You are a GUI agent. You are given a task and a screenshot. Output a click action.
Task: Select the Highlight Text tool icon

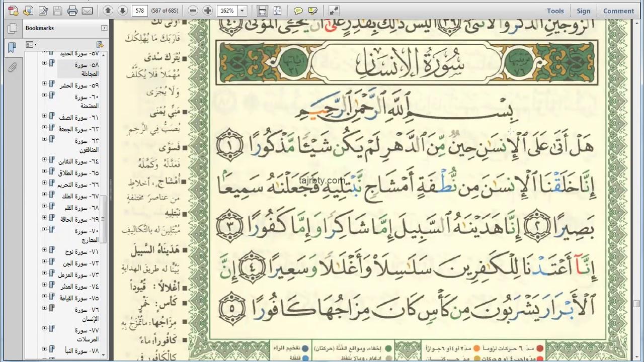pos(312,11)
